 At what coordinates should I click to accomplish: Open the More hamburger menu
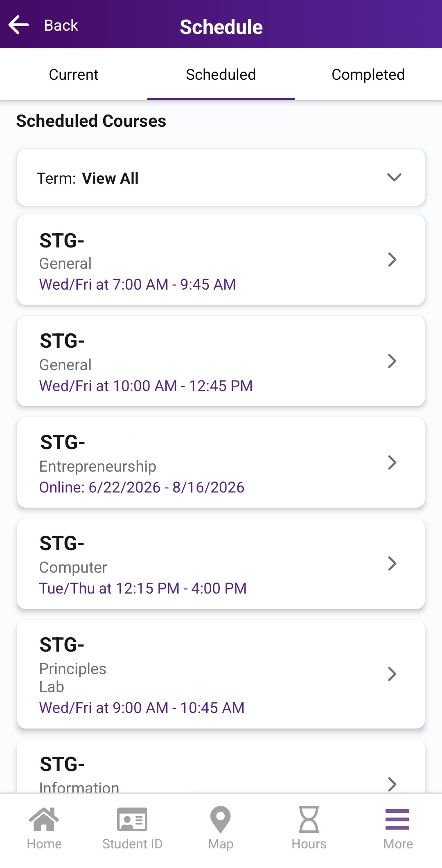pos(397,820)
